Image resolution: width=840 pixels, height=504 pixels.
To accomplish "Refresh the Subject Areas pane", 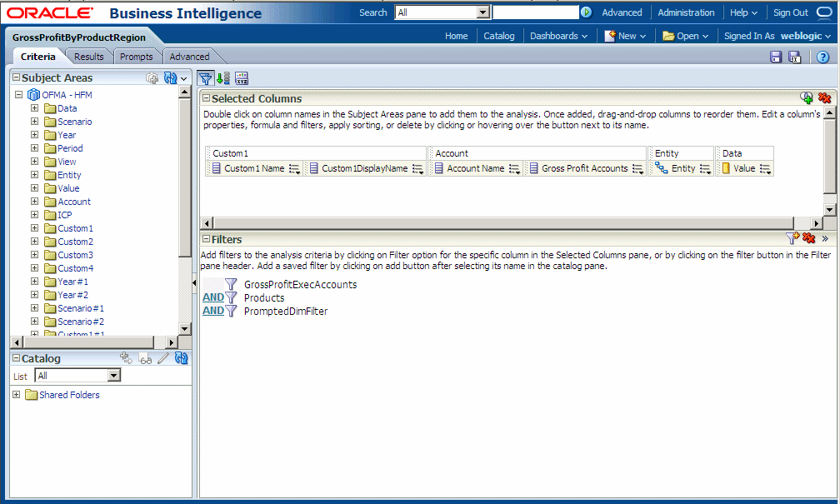I will (x=172, y=77).
